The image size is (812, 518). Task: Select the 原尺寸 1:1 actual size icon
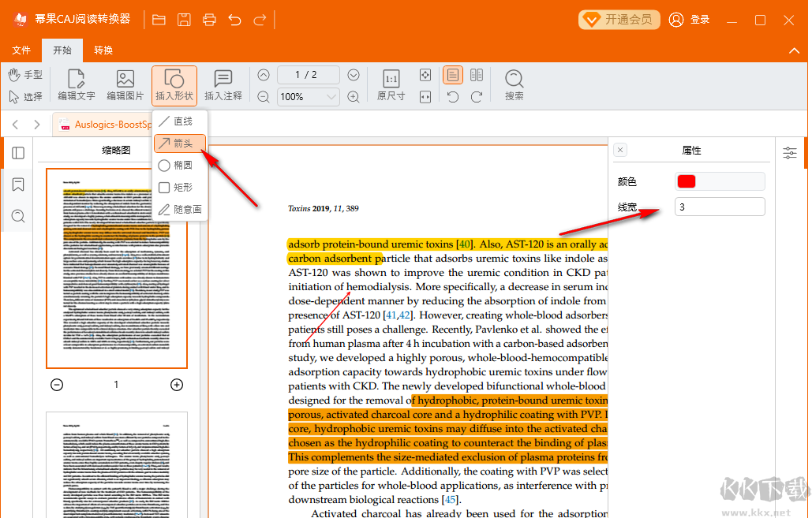pos(391,85)
